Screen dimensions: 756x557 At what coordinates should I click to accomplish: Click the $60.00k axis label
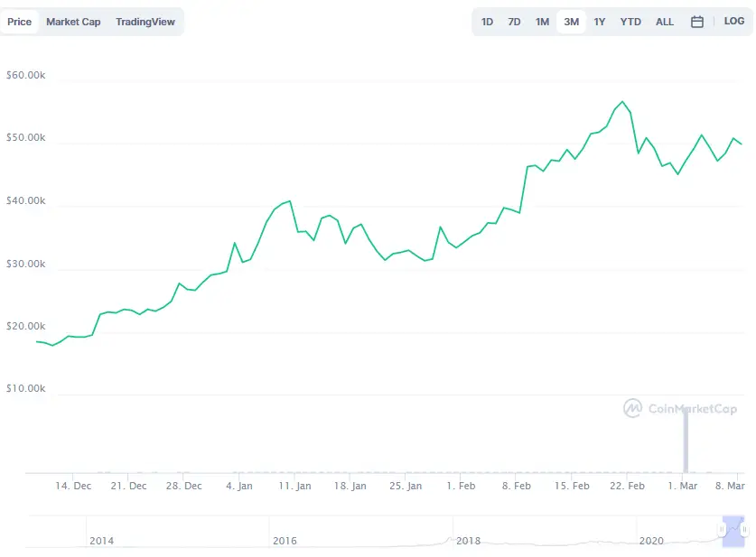(x=25, y=75)
